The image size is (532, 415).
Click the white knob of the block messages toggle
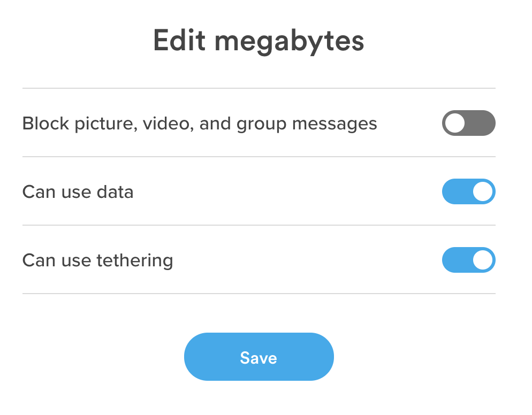[456, 123]
